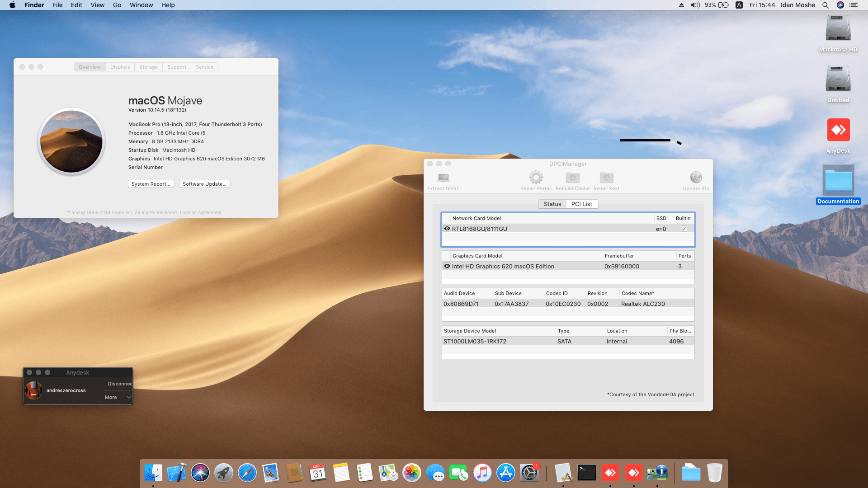Screen dimensions: 868x488
Task: Open the License Agreement link
Action: tap(200, 212)
